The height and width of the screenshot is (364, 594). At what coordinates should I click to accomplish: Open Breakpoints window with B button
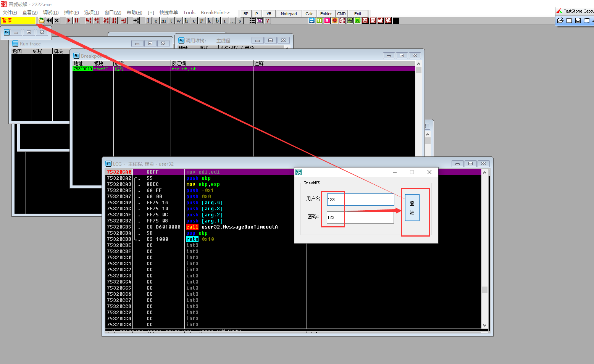[x=217, y=21]
